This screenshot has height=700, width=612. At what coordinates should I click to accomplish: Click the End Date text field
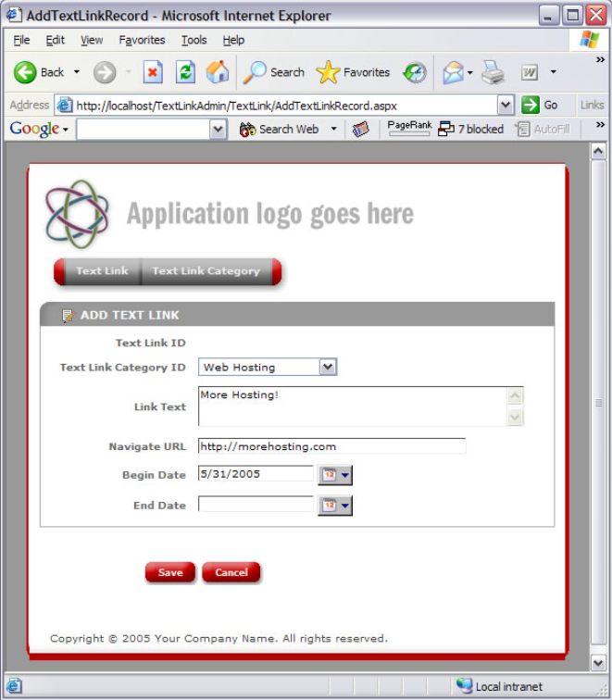(256, 504)
